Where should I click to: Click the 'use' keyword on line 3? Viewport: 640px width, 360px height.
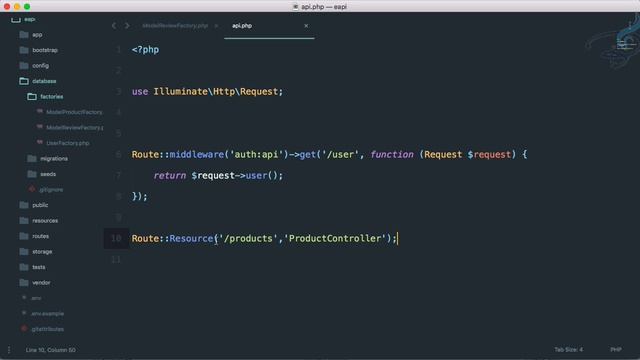click(x=140, y=91)
